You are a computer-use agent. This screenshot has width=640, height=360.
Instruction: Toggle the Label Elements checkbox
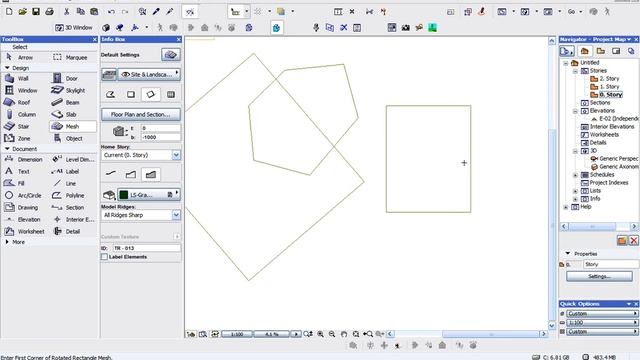(104, 257)
